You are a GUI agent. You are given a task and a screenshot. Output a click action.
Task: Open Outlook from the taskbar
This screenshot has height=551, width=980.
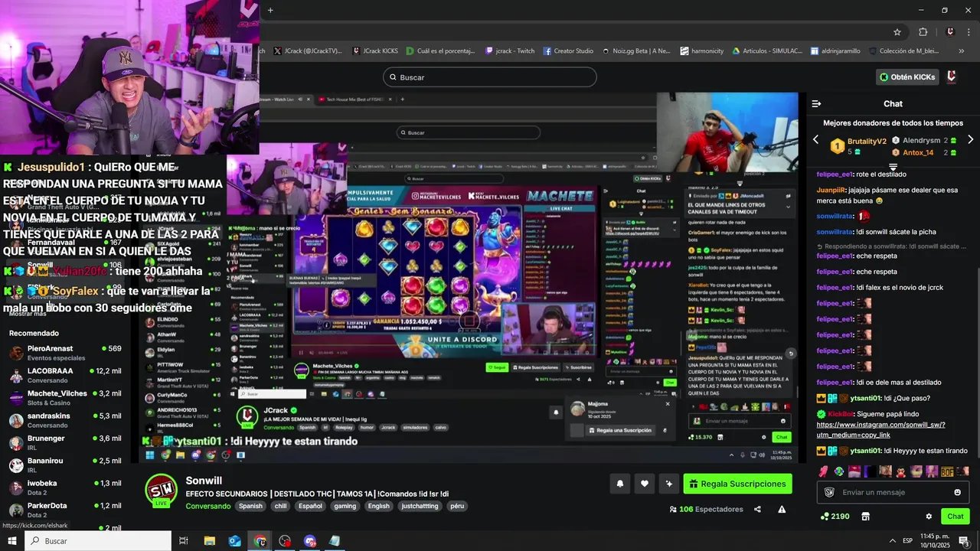[234, 541]
